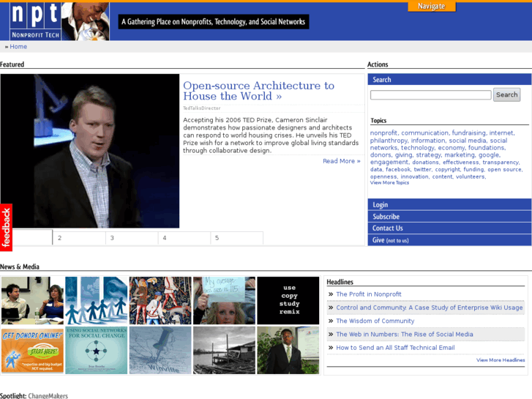This screenshot has height=399, width=532.
Task: Expand the Subscribe section
Action: pos(386,217)
